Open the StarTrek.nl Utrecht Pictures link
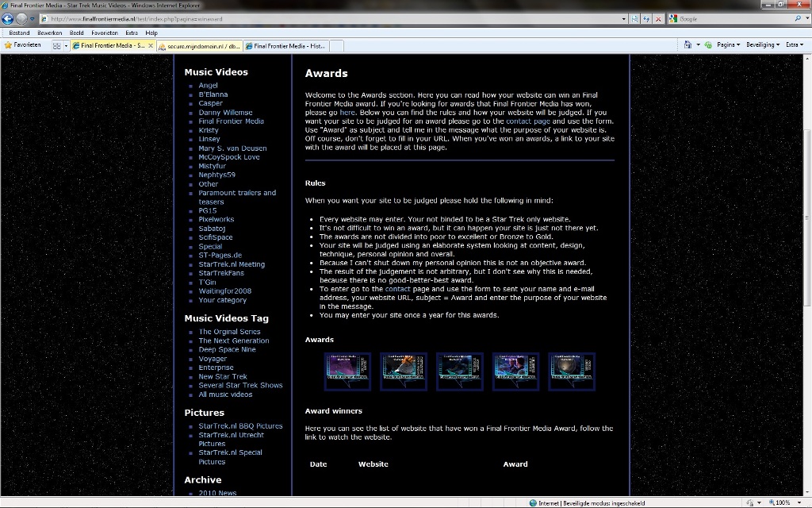 click(x=231, y=440)
